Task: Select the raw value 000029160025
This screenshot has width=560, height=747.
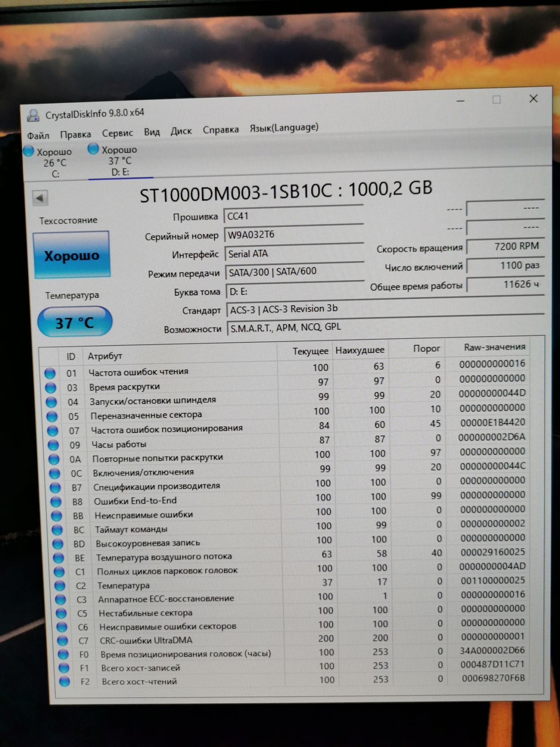Action: click(493, 552)
